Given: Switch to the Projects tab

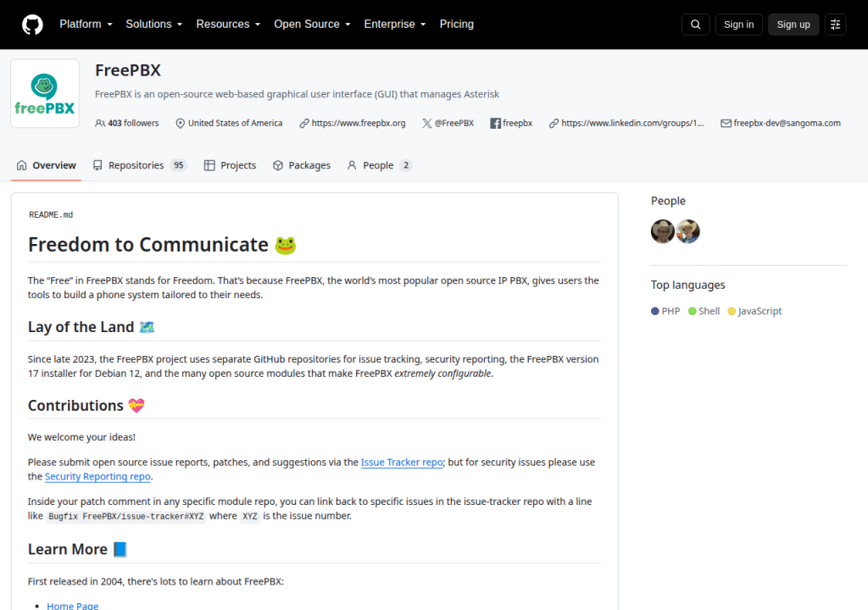Looking at the screenshot, I should pos(231,165).
